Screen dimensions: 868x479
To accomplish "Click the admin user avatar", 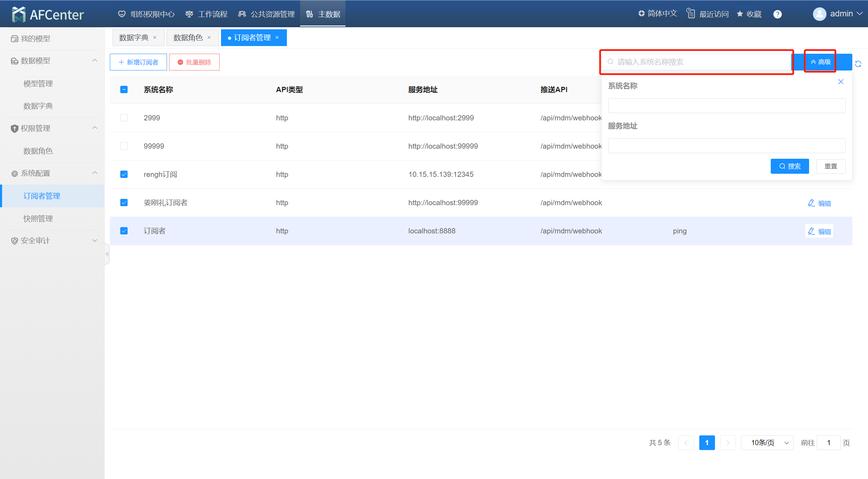I will click(x=819, y=14).
